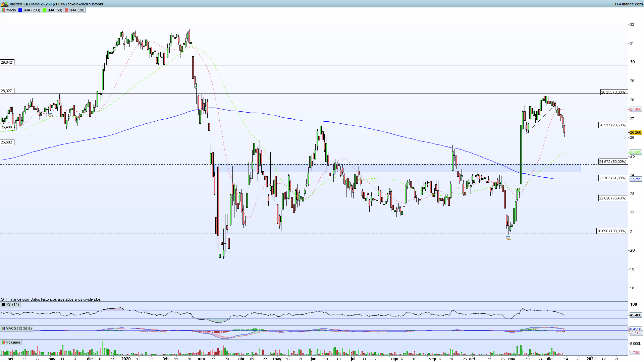Click the MACD value tag 0,4510
The width and height of the screenshot is (644, 362).
pos(636,329)
